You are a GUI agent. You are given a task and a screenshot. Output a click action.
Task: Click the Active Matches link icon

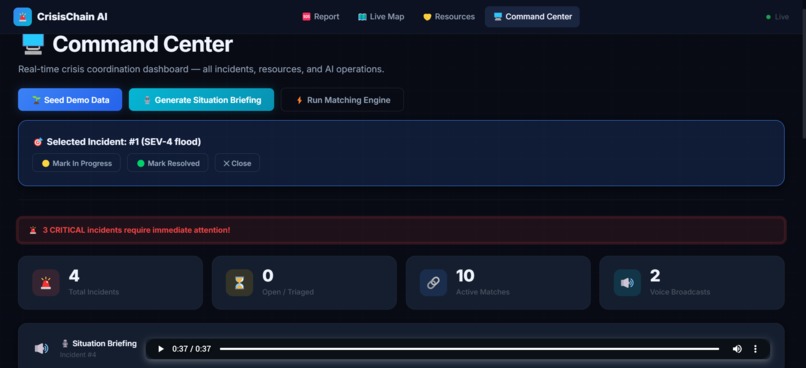[433, 283]
